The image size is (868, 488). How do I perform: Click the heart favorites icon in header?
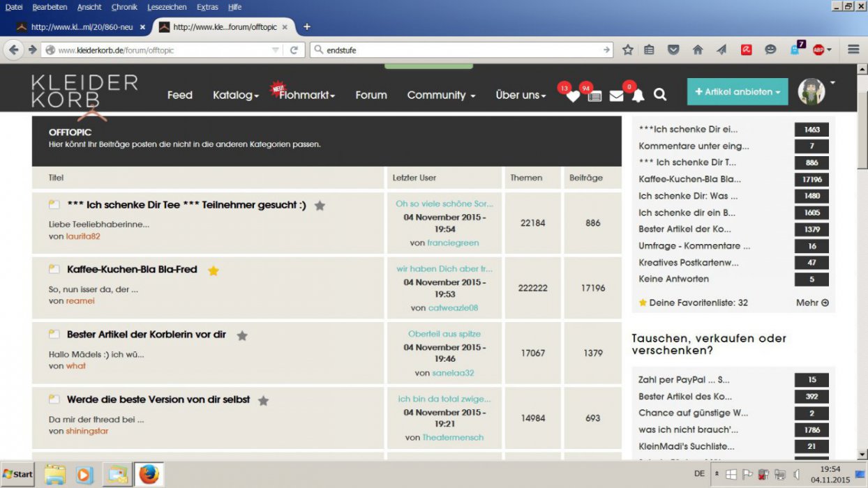[x=573, y=96]
